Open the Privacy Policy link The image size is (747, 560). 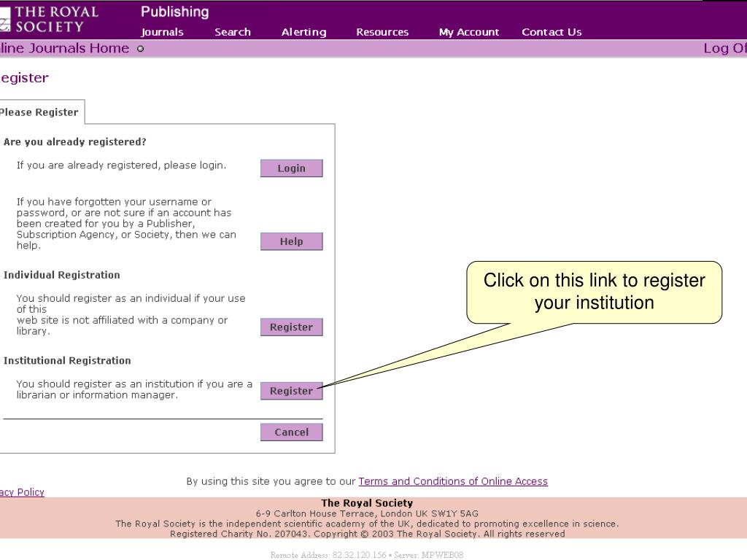(22, 492)
